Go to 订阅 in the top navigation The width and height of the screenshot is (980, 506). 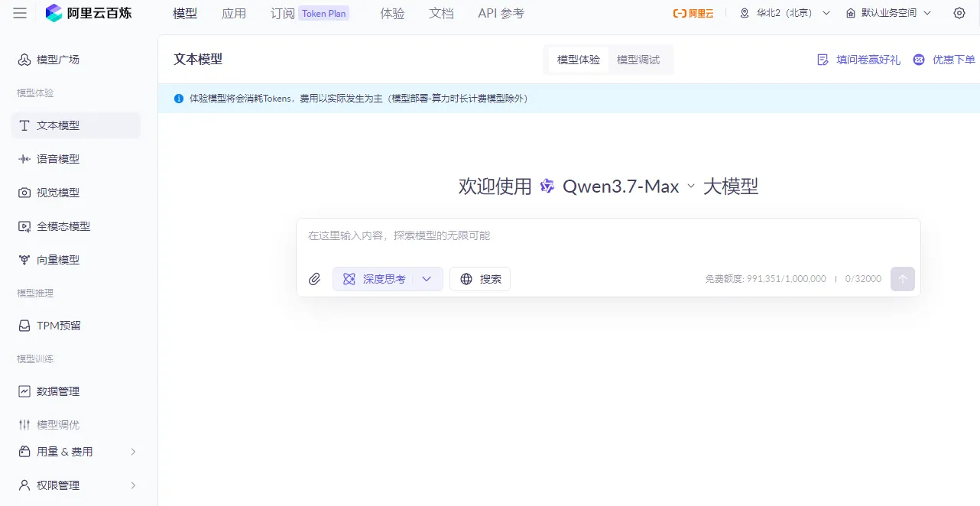[283, 13]
